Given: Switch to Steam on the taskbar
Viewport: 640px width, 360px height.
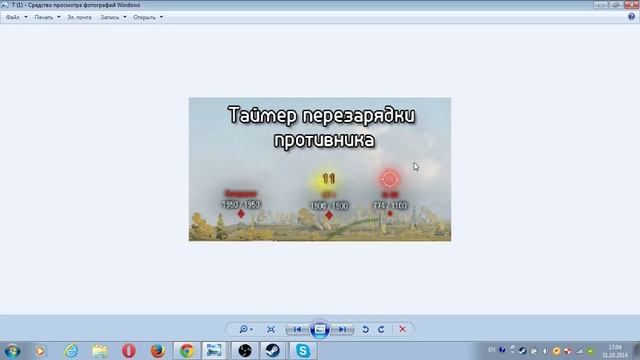Looking at the screenshot, I should pyautogui.click(x=273, y=351).
